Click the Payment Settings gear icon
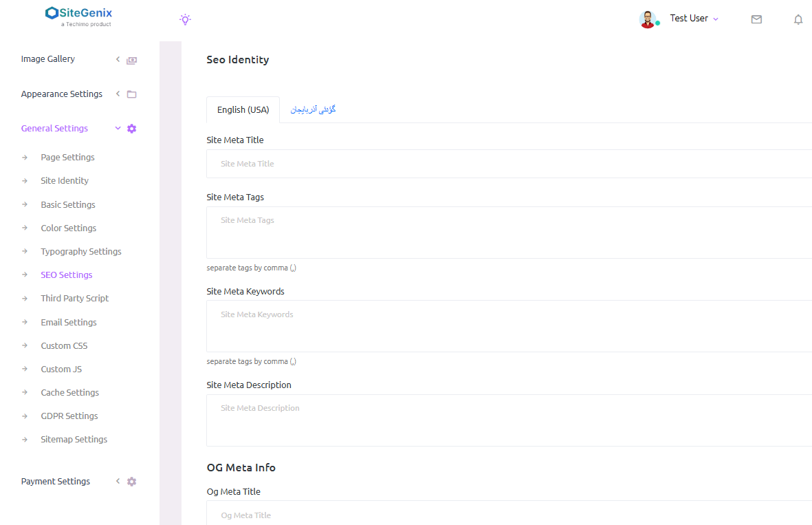Image resolution: width=812 pixels, height=525 pixels. point(132,482)
